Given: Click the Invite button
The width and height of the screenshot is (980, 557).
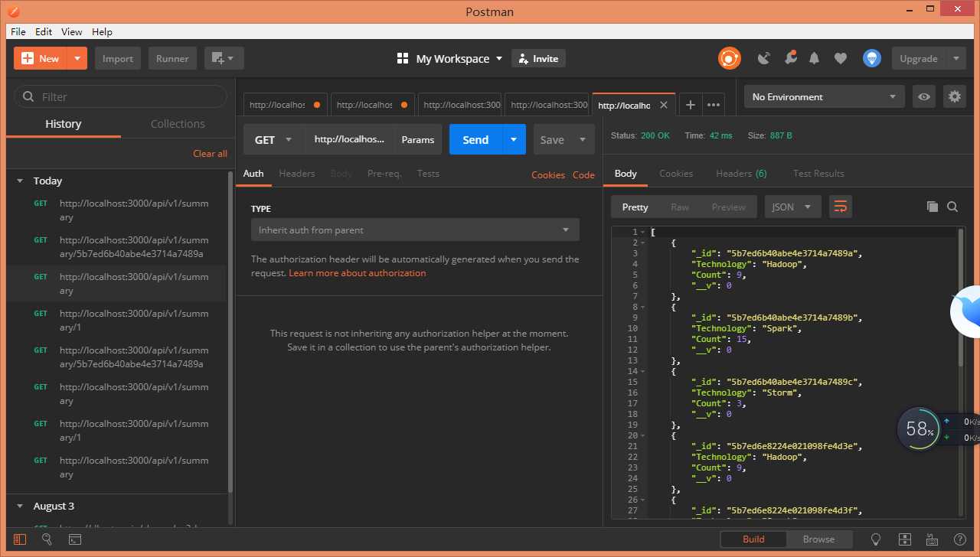Looking at the screenshot, I should pos(538,58).
